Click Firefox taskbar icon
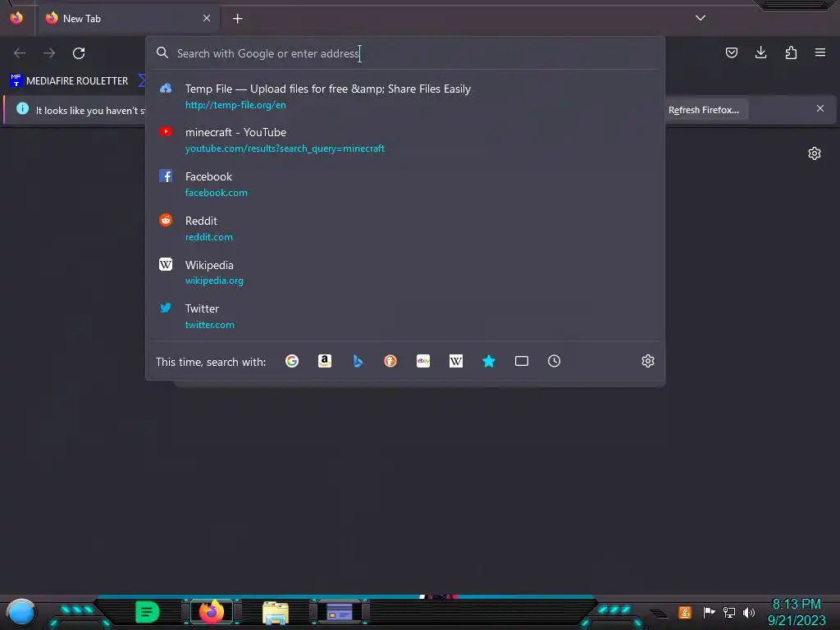The width and height of the screenshot is (840, 630). tap(212, 612)
